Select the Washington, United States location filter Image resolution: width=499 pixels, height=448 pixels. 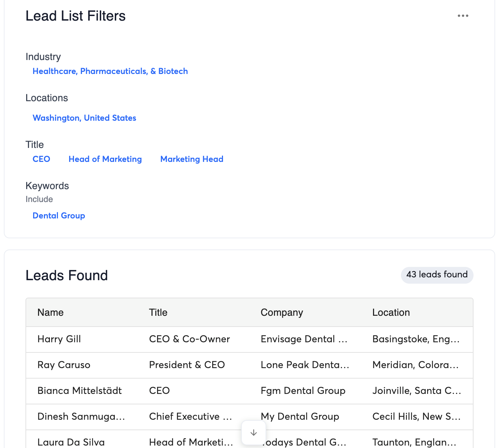pyautogui.click(x=84, y=118)
